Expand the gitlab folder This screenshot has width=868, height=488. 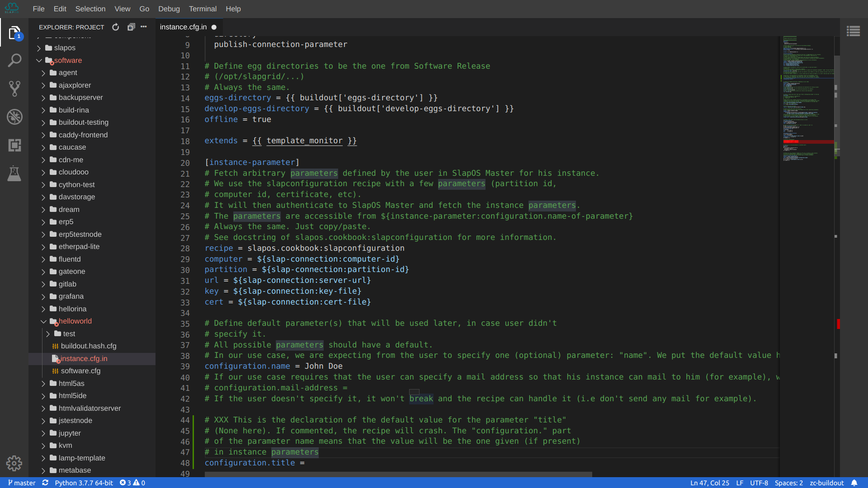(43, 284)
